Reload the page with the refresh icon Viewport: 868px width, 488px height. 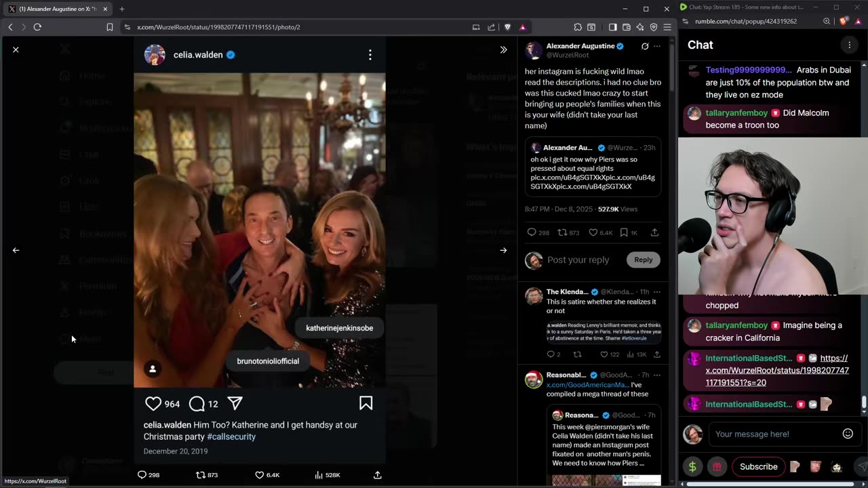pos(37,27)
